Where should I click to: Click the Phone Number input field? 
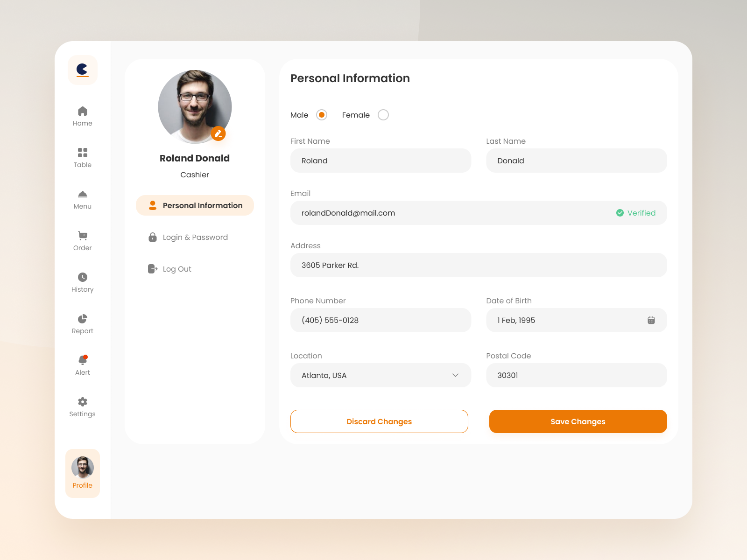pos(381,320)
